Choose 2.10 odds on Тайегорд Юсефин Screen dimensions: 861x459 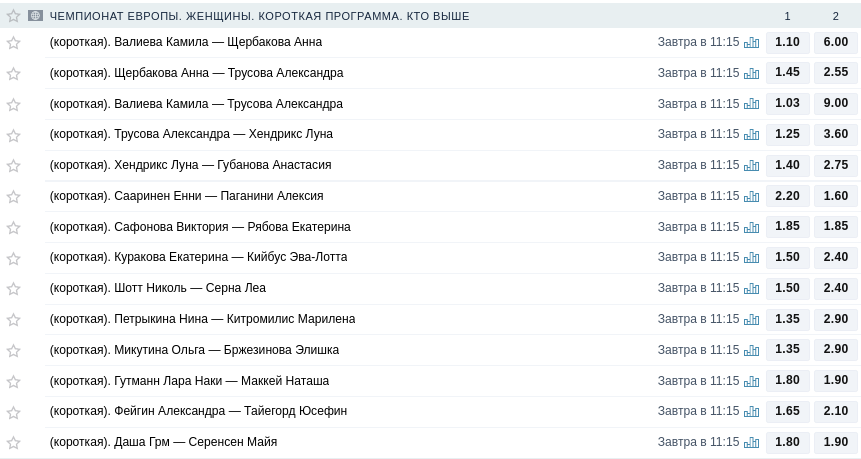[836, 411]
